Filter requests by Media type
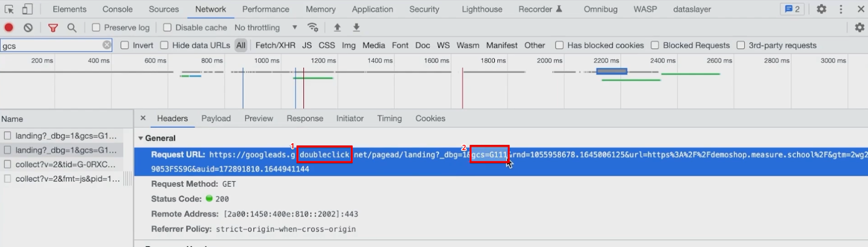 [x=374, y=45]
